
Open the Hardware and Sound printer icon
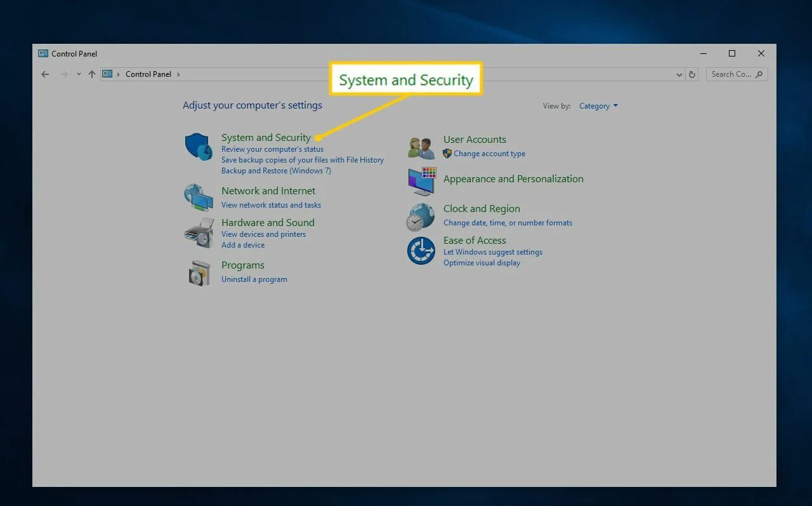199,233
